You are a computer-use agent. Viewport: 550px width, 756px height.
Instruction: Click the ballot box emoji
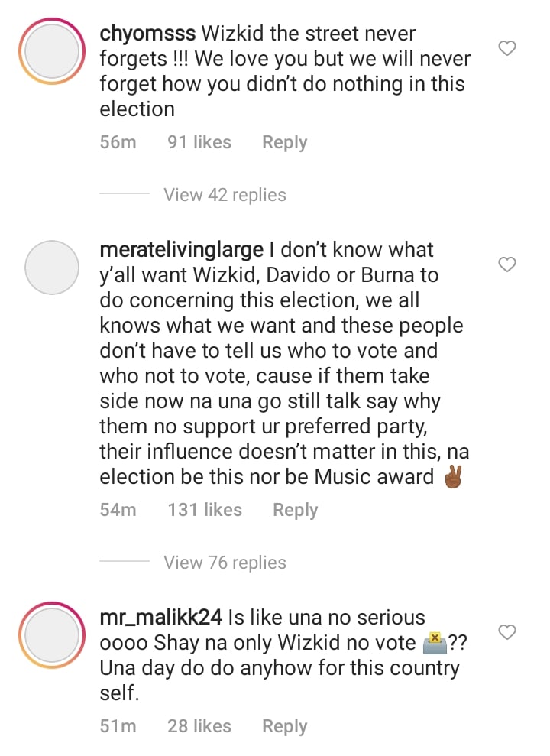433,643
